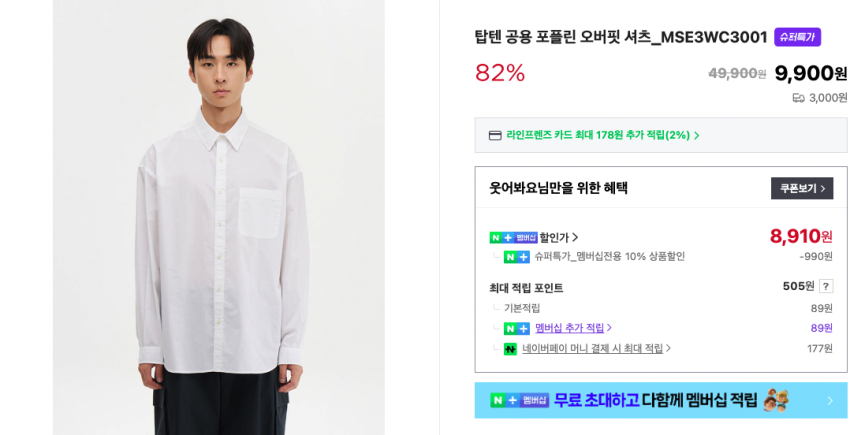Click chevron after 멤버십 추가 적립
Screen dimensions: 850x435
coord(609,328)
